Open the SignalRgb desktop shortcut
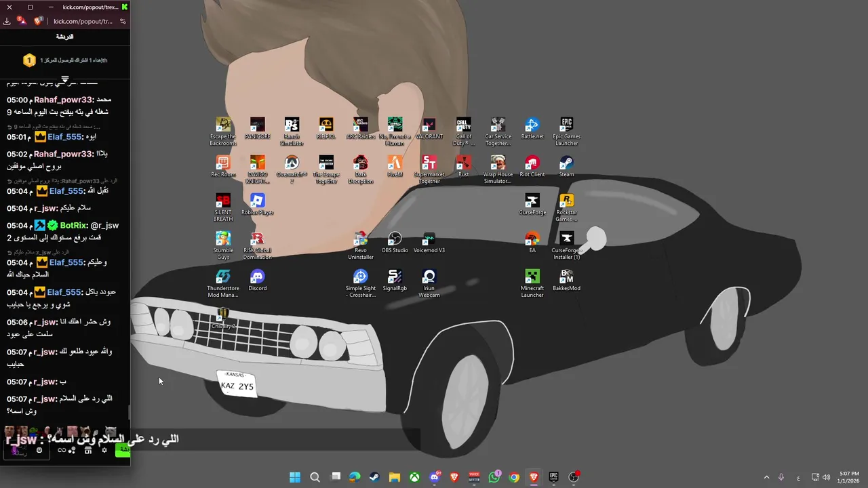Viewport: 868px width, 488px height. click(x=395, y=281)
